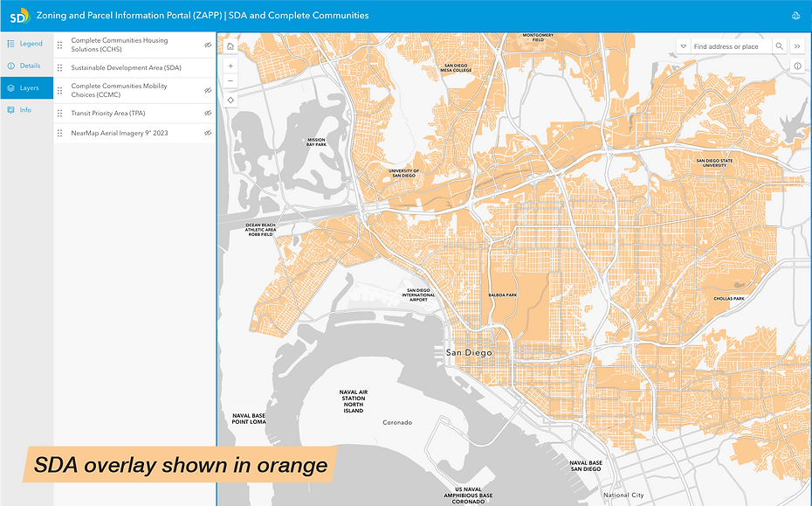Toggle the Transit Priority Area layer visibility
Viewport: 812px width, 506px height.
(x=207, y=112)
